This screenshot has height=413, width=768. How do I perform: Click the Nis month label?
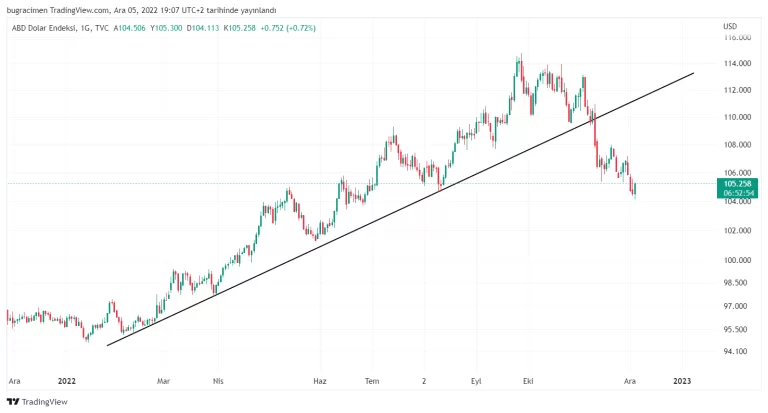(218, 381)
